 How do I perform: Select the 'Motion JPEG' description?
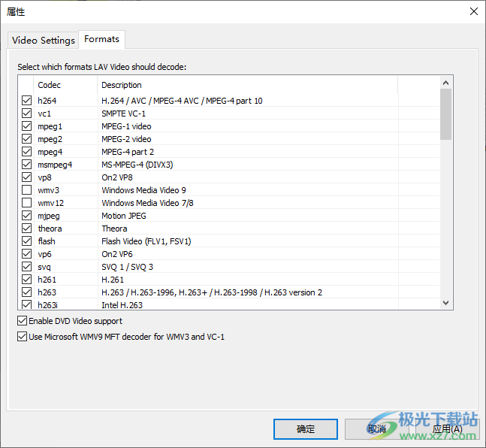pos(124,216)
